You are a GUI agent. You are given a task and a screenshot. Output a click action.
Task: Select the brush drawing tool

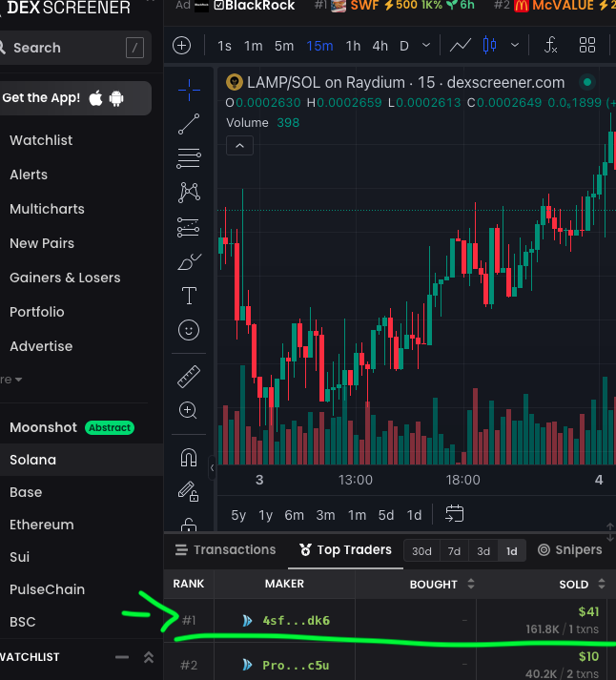(x=189, y=261)
